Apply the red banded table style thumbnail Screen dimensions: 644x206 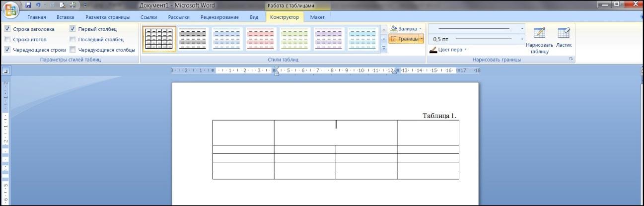260,39
